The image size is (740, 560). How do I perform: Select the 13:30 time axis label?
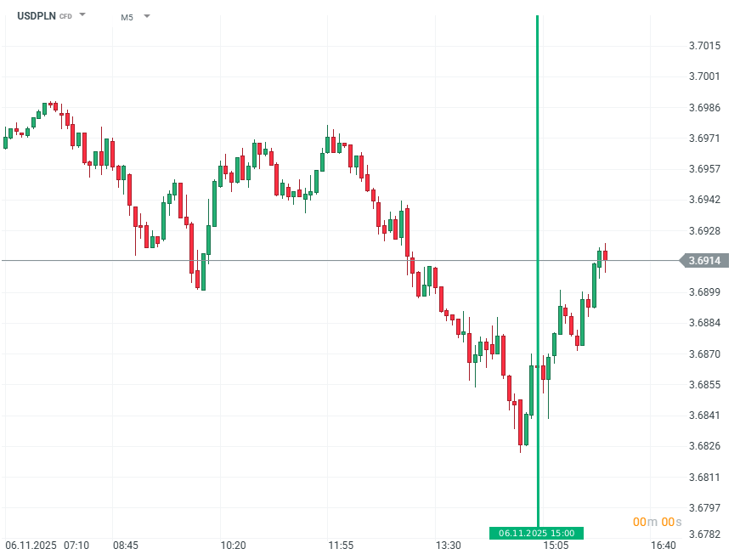coord(448,545)
